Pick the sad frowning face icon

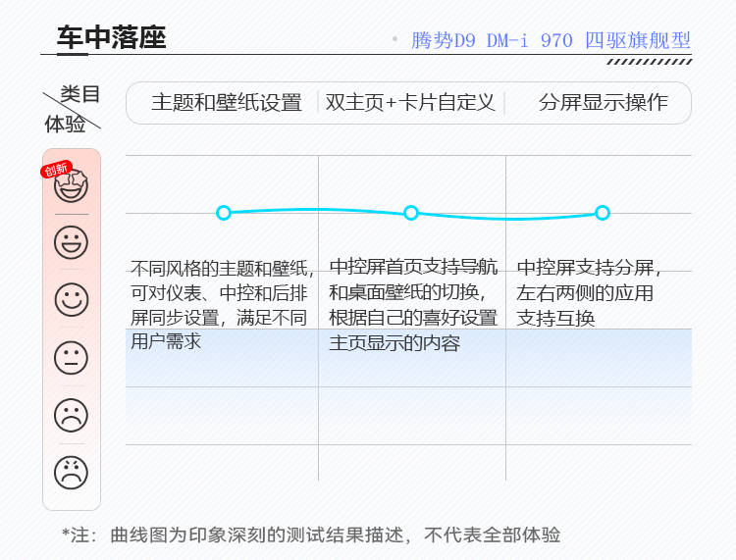(x=71, y=416)
